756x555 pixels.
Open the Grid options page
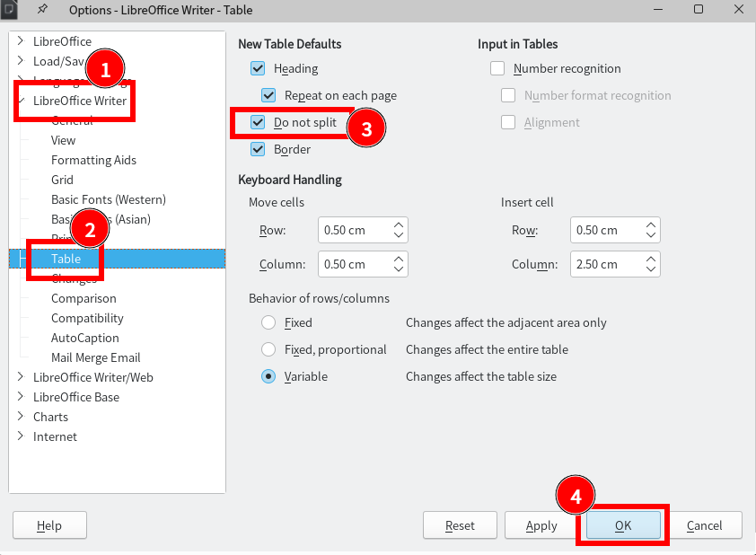pyautogui.click(x=62, y=180)
